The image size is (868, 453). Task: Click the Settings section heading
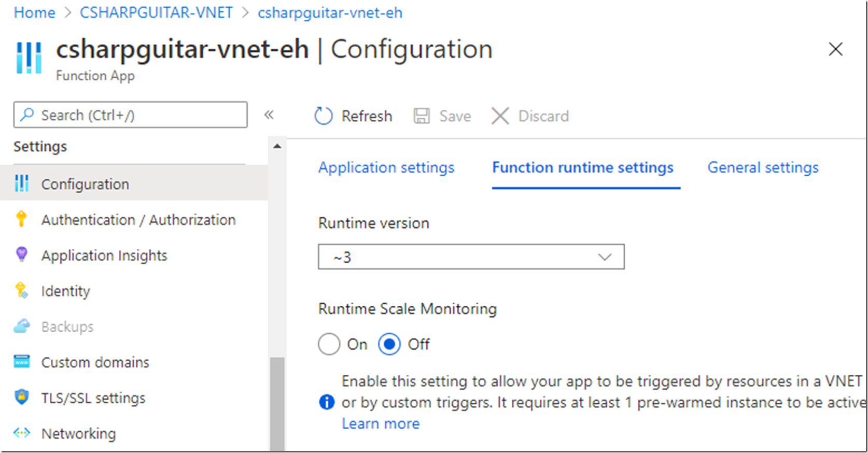(40, 147)
